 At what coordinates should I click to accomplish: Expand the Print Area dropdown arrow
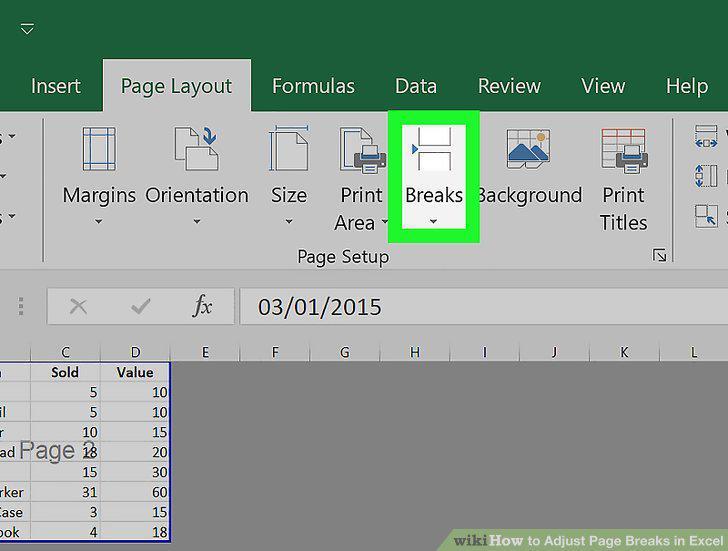pos(384,222)
